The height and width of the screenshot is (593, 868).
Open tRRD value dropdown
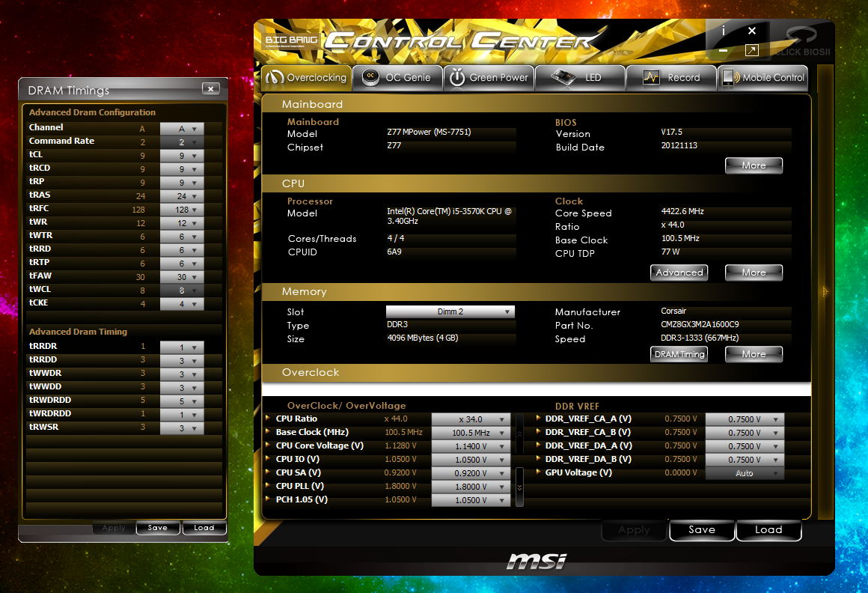(182, 250)
